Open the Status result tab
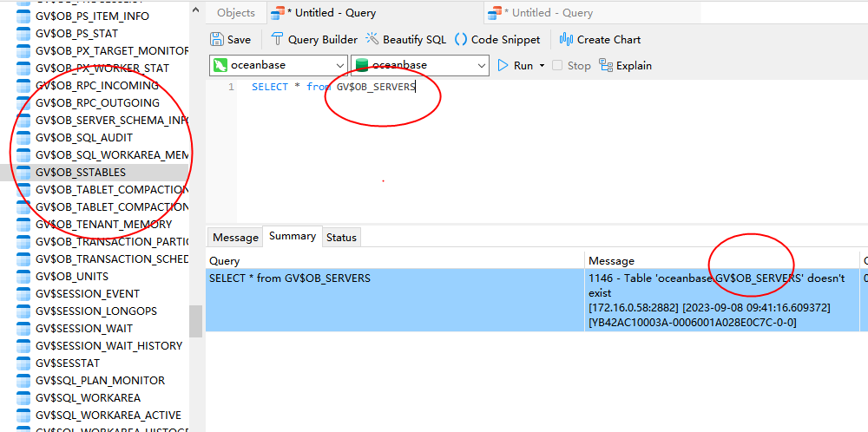Screen dimensions: 868x432 tap(341, 238)
